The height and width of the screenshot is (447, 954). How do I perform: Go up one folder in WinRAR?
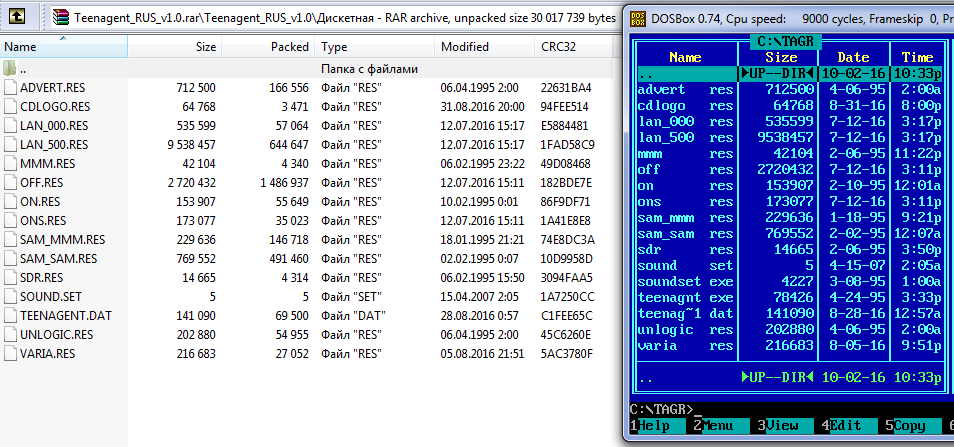click(16, 17)
